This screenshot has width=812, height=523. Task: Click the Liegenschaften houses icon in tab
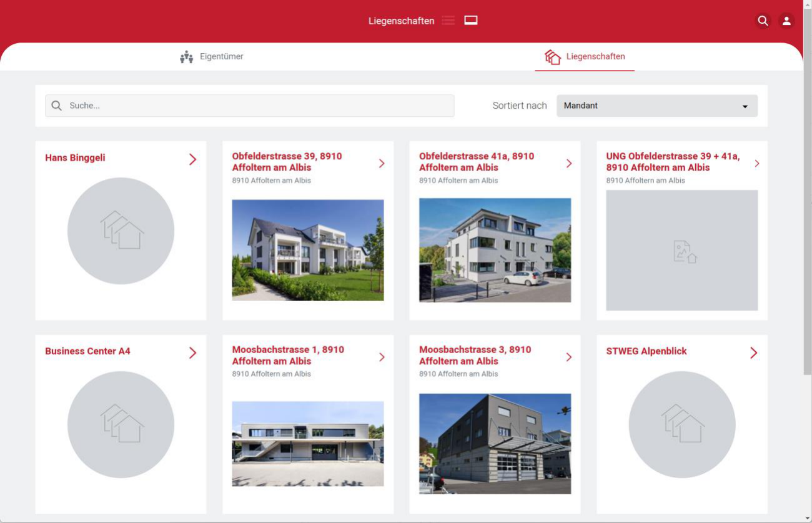coord(552,57)
